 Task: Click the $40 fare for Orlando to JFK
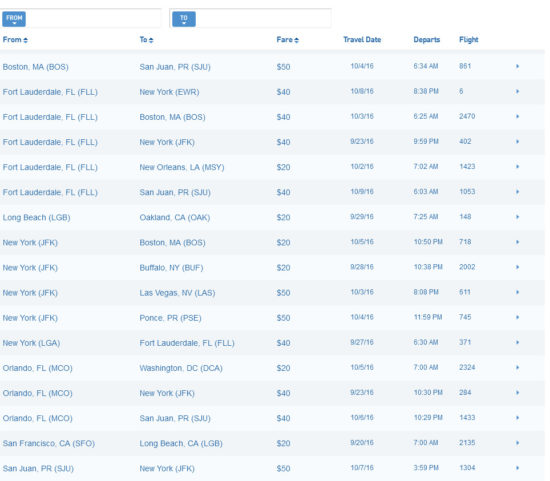point(283,393)
